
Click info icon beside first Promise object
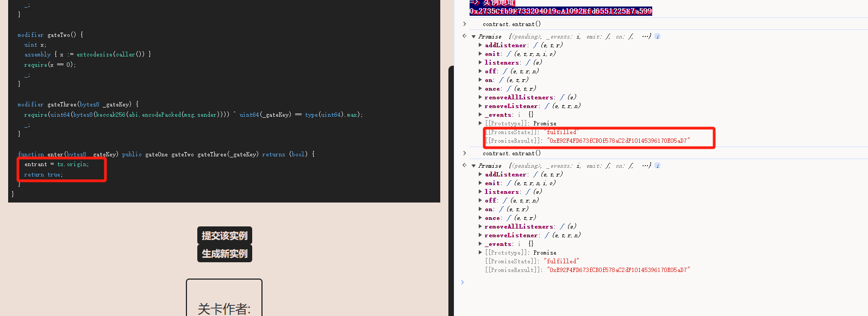[x=657, y=36]
